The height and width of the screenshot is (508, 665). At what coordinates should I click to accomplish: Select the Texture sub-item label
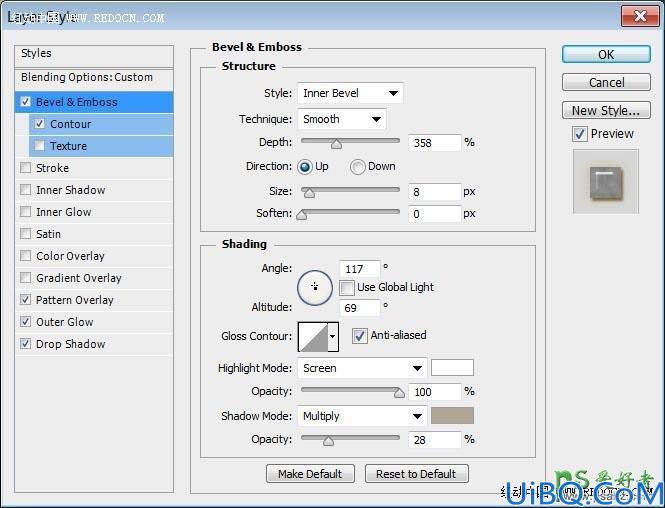[x=68, y=146]
